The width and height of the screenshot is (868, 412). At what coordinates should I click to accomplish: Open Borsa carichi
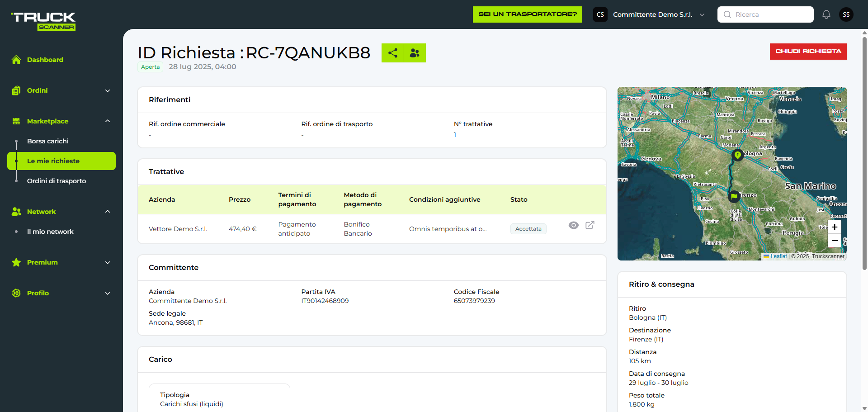click(x=48, y=141)
